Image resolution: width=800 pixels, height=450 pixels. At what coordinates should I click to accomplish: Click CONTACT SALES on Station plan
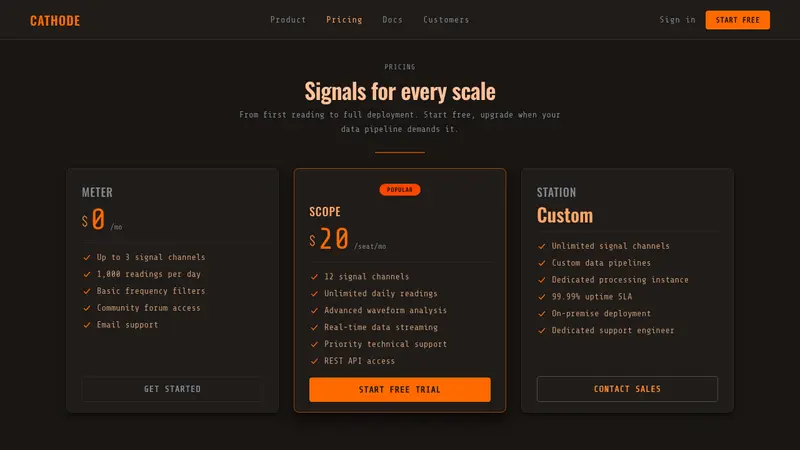pyautogui.click(x=627, y=389)
